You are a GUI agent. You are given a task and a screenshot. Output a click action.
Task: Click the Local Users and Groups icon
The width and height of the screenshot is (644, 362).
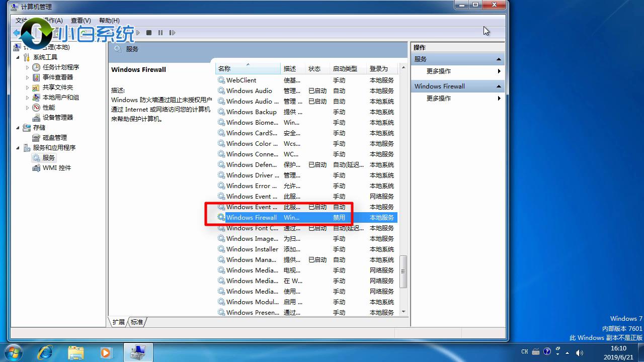(36, 98)
